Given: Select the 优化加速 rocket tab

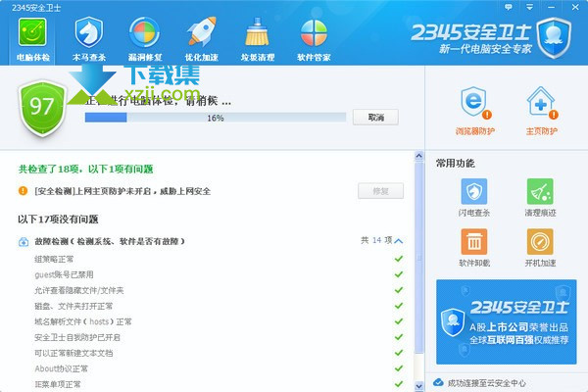Looking at the screenshot, I should (201, 40).
